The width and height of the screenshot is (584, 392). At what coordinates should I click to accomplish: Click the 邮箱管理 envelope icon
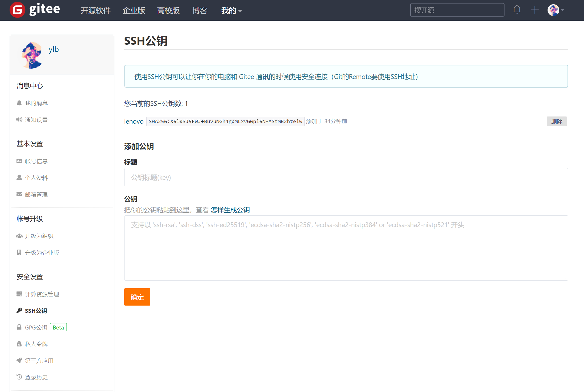pyautogui.click(x=19, y=194)
